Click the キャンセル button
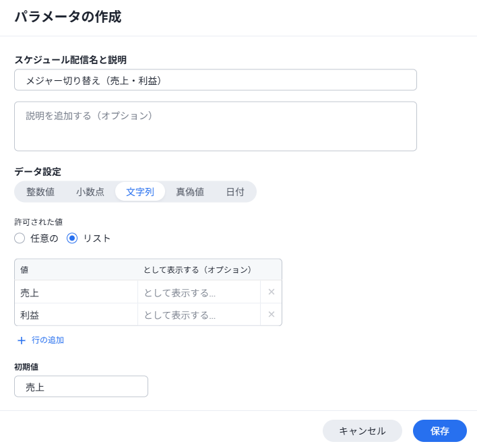Viewport: 477px width, 448px height. [x=362, y=431]
